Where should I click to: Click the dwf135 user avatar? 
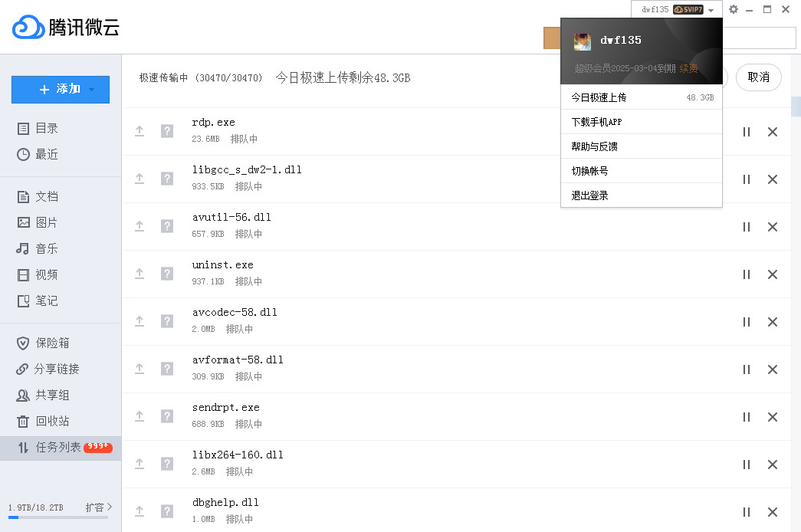pyautogui.click(x=582, y=42)
